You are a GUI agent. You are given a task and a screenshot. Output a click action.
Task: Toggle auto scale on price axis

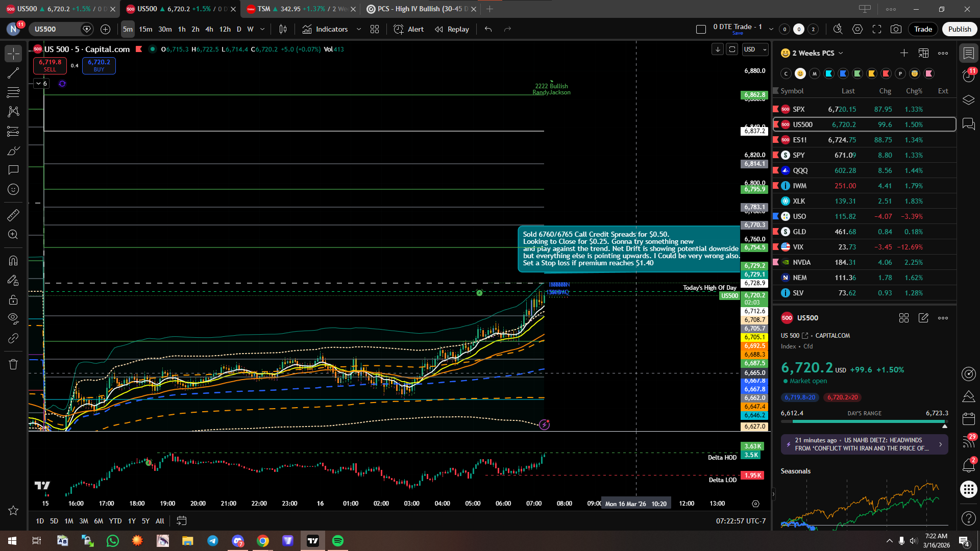coord(732,49)
